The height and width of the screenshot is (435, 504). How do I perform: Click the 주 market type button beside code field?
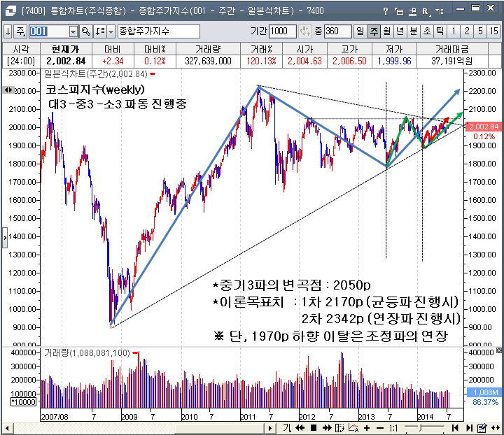(x=21, y=31)
